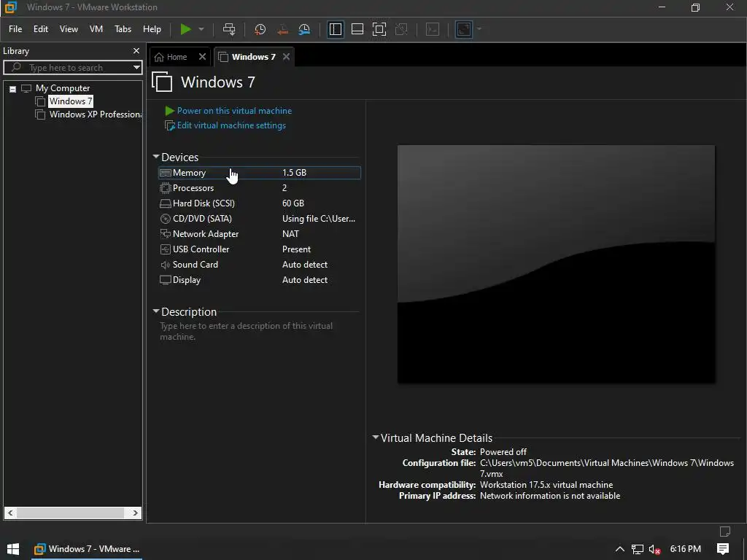This screenshot has width=747, height=560.
Task: Click the console view toolbar icon
Action: (x=433, y=29)
